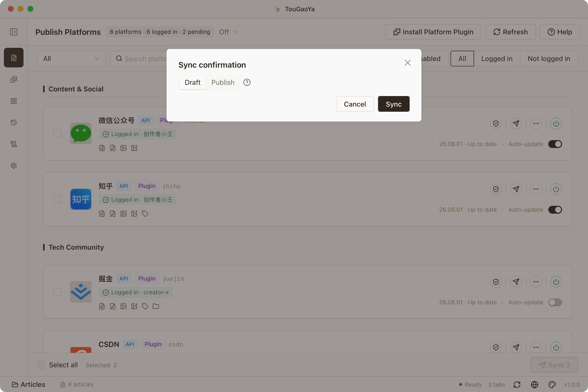Select the All login status tab
Viewport: 588px width, 392px height.
462,59
